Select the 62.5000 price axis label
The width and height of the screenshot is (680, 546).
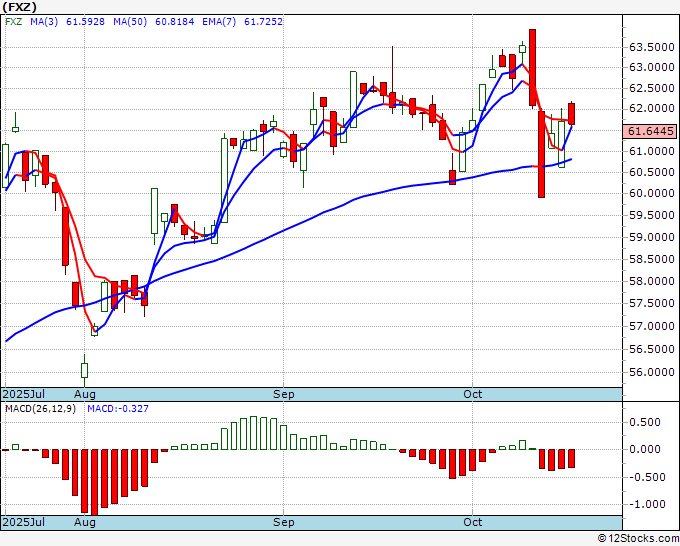(x=652, y=88)
